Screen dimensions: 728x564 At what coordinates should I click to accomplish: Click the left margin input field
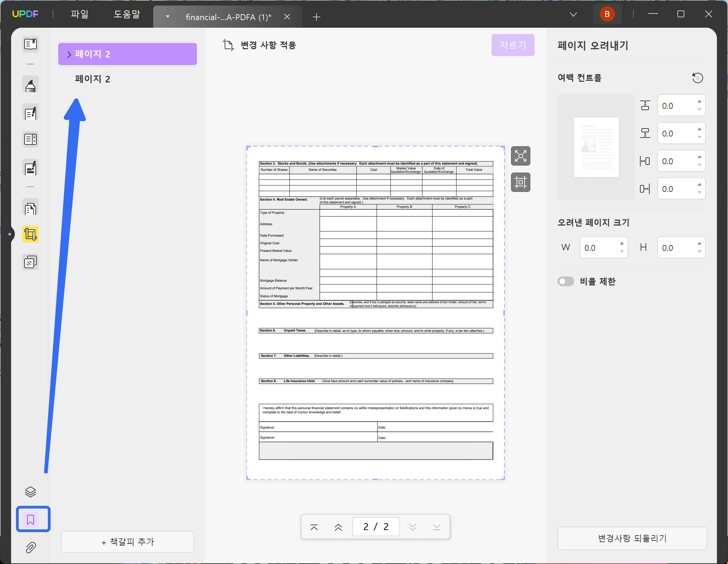coord(681,161)
